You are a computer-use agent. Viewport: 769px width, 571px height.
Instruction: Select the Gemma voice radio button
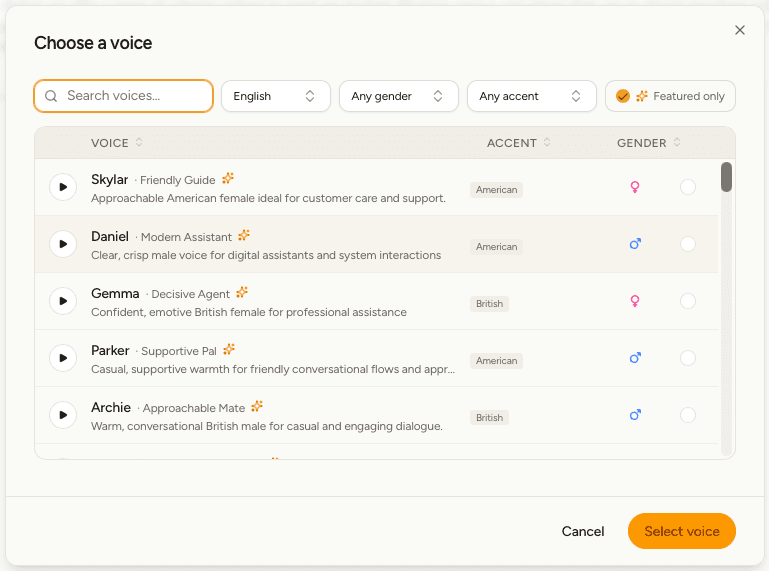point(688,301)
